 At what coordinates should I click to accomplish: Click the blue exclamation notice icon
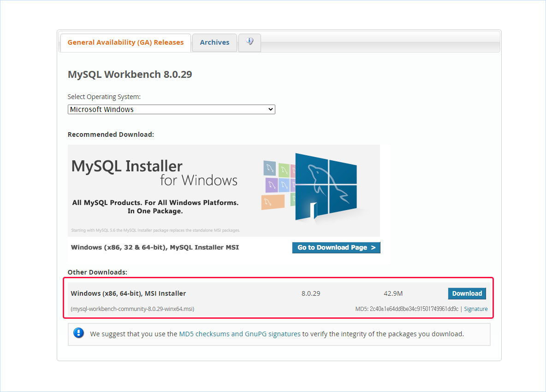click(x=79, y=333)
